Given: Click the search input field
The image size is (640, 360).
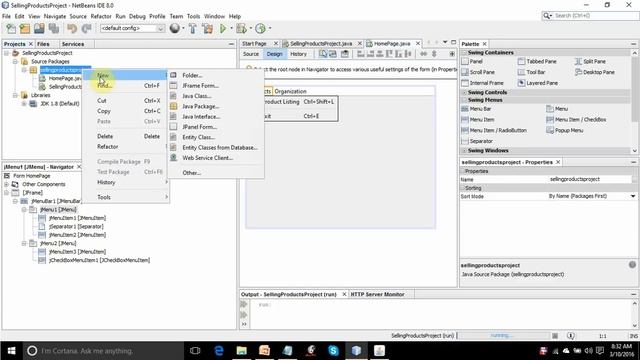Looking at the screenshot, I should point(595,16).
